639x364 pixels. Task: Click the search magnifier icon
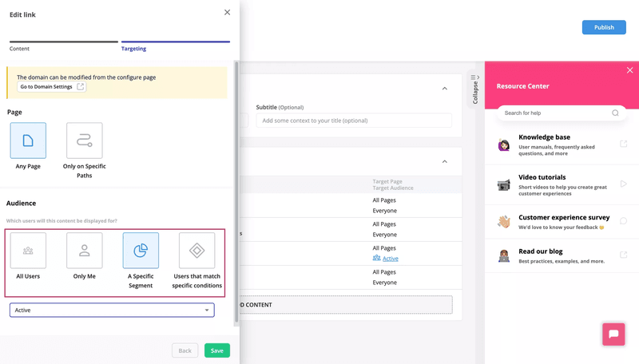(x=615, y=113)
